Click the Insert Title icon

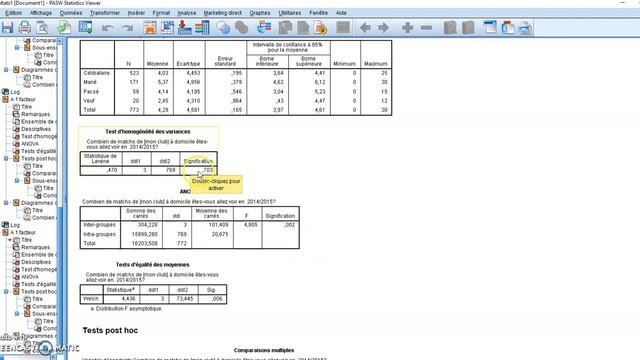coord(508,28)
